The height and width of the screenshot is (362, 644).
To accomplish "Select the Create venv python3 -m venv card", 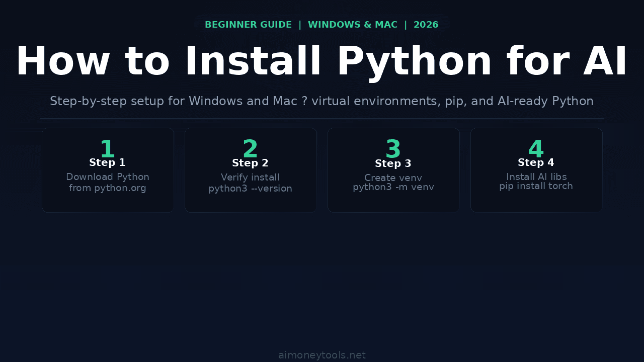I will coord(393,169).
